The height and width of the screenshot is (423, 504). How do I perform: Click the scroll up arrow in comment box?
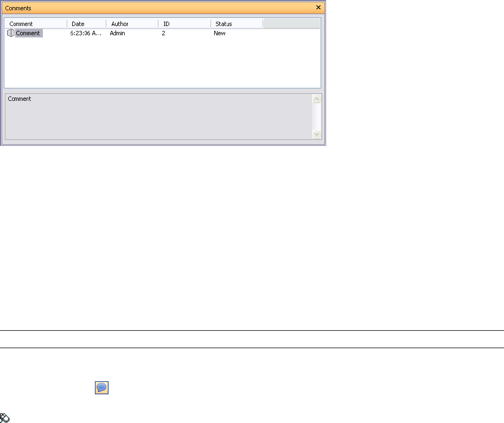(x=317, y=99)
